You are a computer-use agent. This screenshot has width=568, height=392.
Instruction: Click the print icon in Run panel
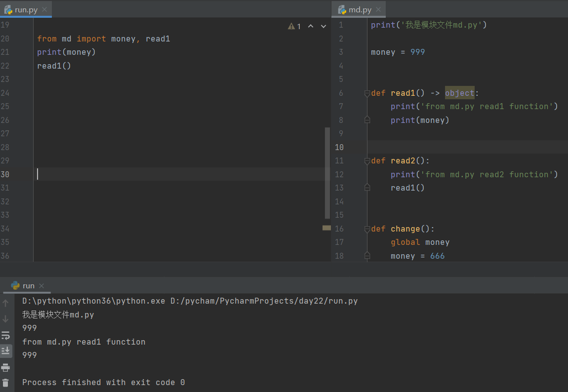5,368
